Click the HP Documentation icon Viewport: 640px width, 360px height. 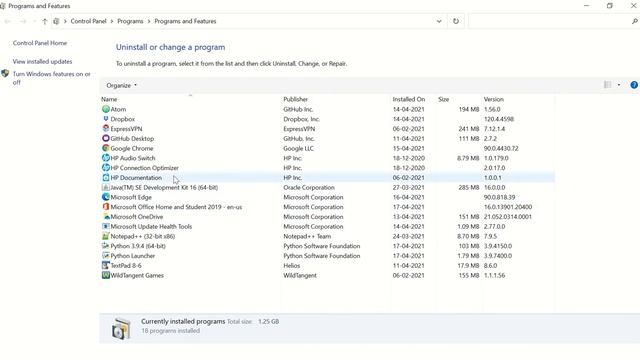106,178
